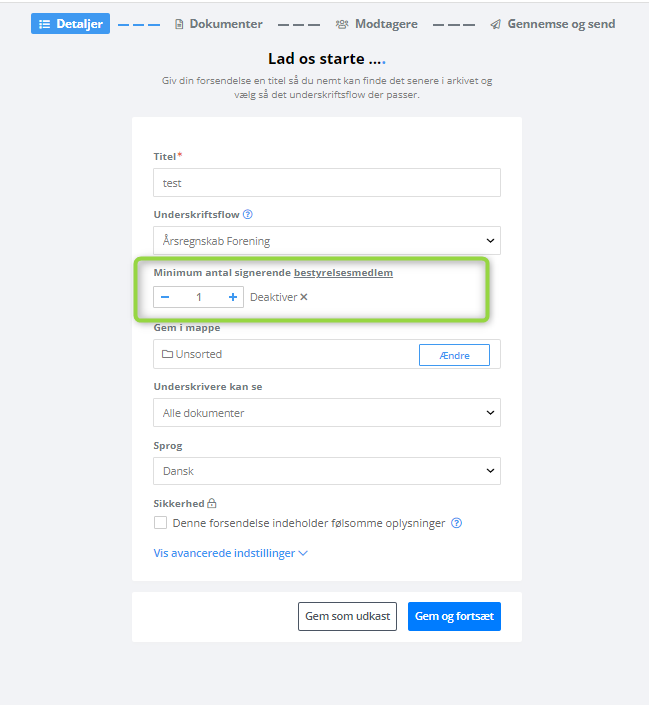Screen dimensions: 649x705
Task: Open the Underskriftsflow dropdown
Action: pos(327,241)
